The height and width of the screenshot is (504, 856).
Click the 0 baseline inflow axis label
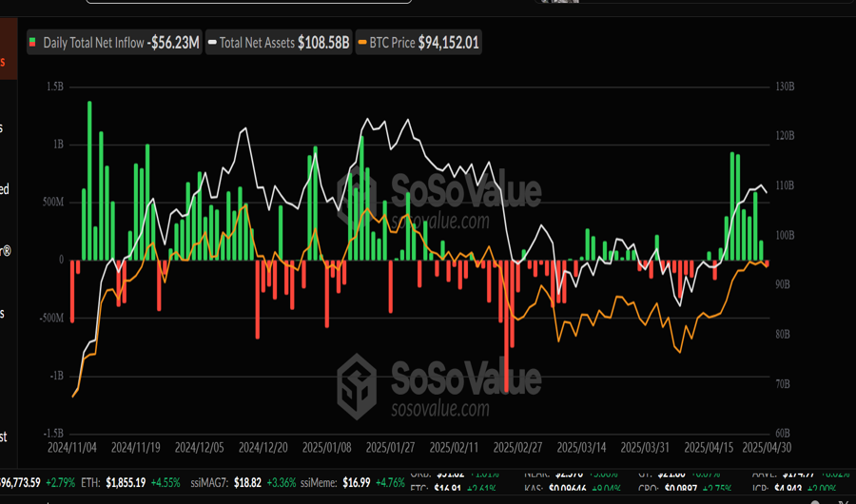[61, 260]
